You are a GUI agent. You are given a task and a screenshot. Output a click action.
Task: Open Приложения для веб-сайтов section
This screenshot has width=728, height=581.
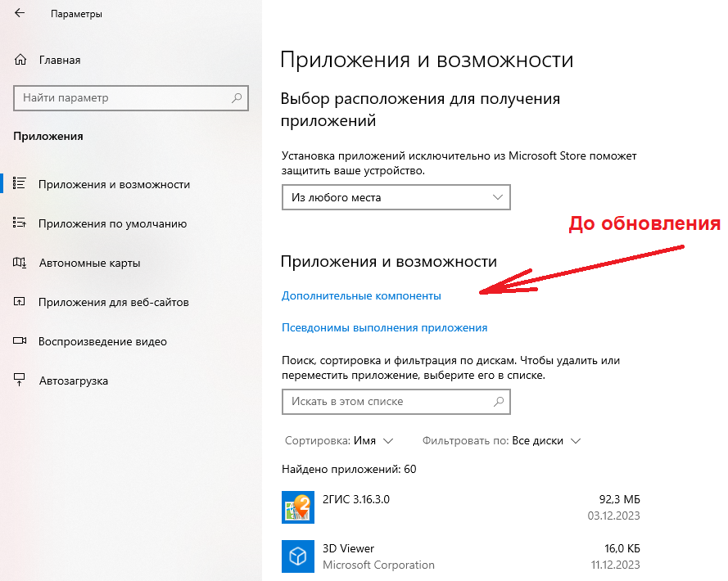(114, 302)
